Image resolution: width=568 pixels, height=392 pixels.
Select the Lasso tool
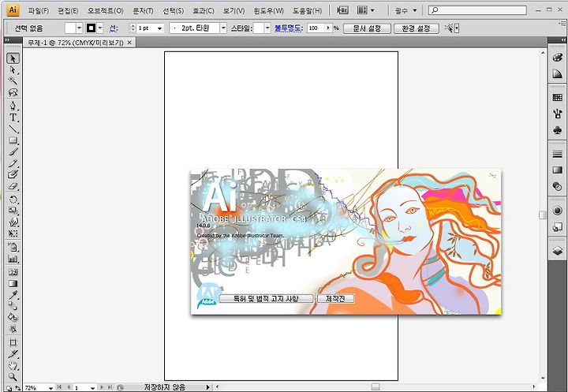point(13,92)
